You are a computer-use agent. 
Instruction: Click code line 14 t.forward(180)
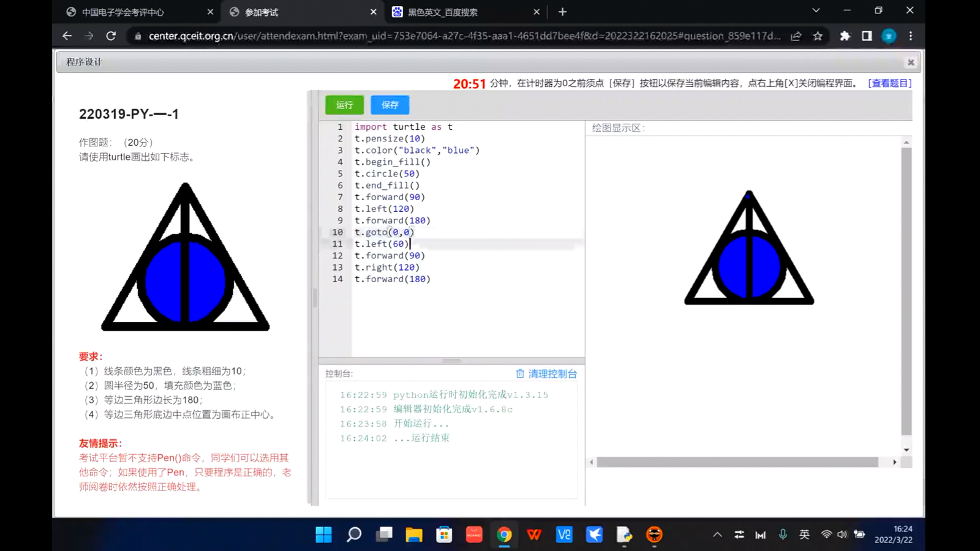click(x=393, y=279)
